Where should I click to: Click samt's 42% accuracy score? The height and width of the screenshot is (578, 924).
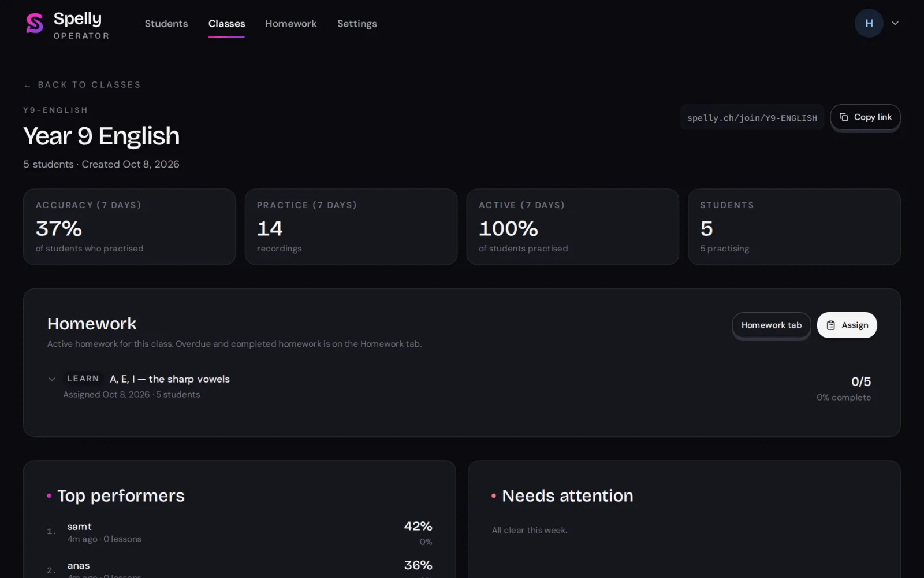pos(418,527)
